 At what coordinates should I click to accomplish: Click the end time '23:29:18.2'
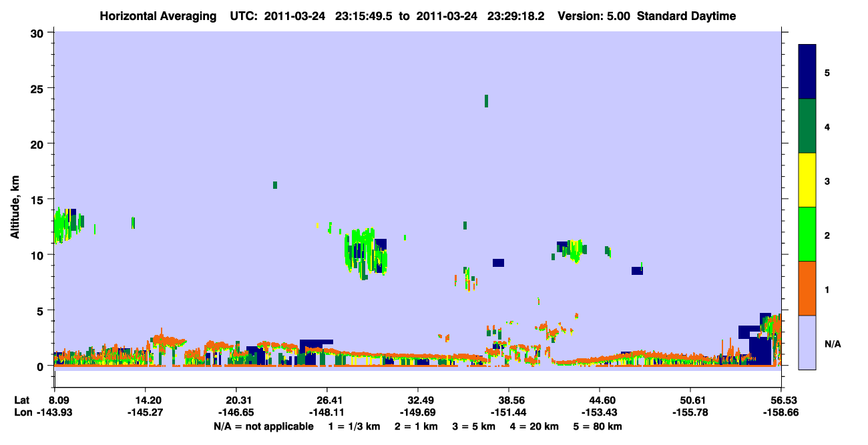(516, 16)
